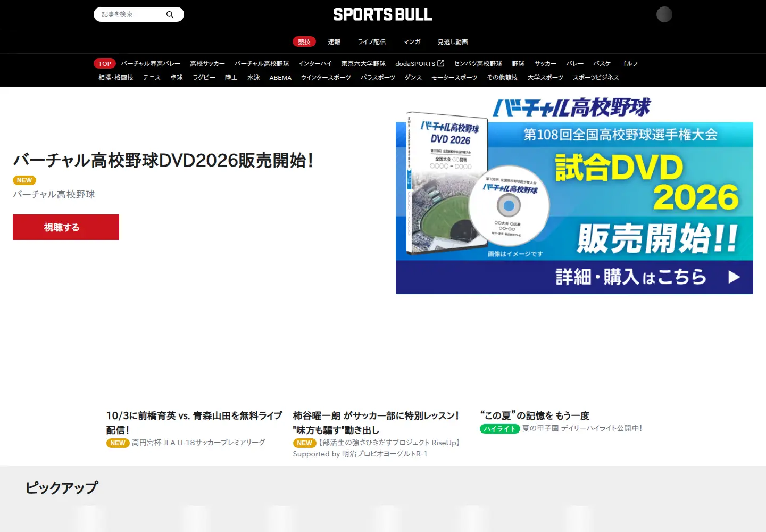Open 高校サッカー category
Screen dimensions: 766x532
[207, 63]
